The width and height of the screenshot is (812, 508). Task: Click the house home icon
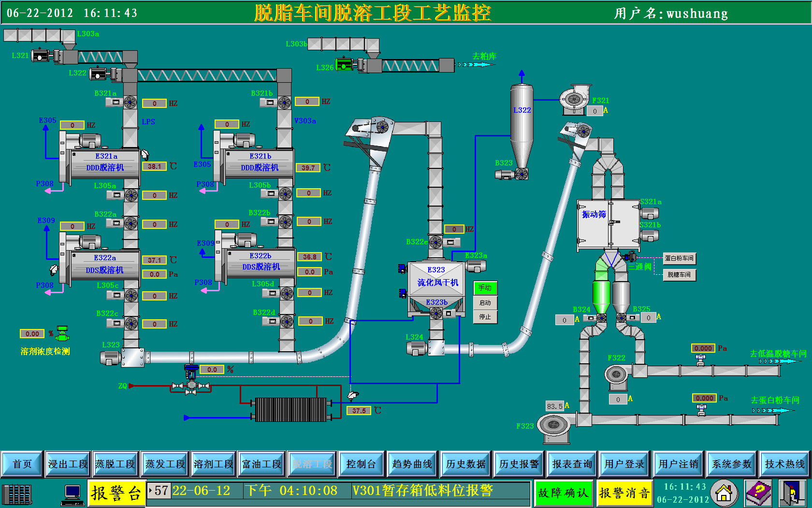tap(724, 493)
